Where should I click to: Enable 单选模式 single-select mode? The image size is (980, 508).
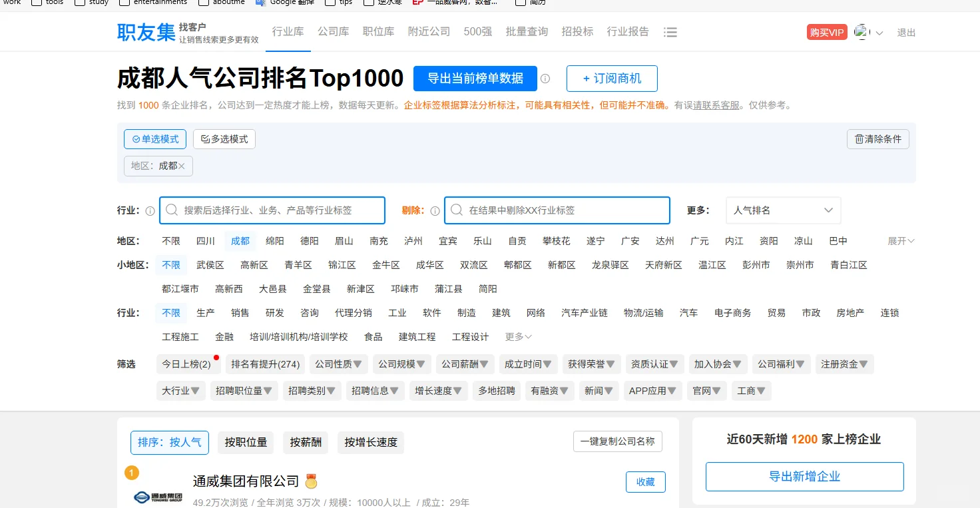click(155, 139)
